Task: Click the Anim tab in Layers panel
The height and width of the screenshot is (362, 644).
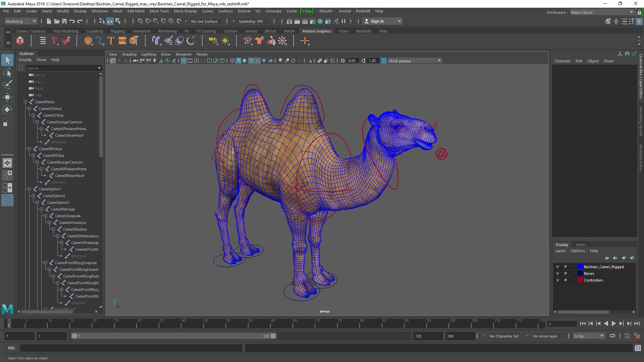Action: pyautogui.click(x=580, y=244)
